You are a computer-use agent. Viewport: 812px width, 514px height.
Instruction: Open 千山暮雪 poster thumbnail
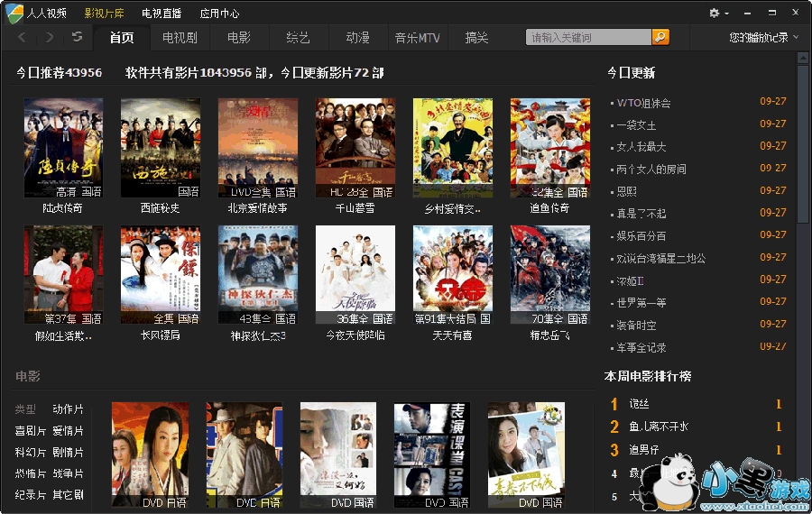[355, 148]
